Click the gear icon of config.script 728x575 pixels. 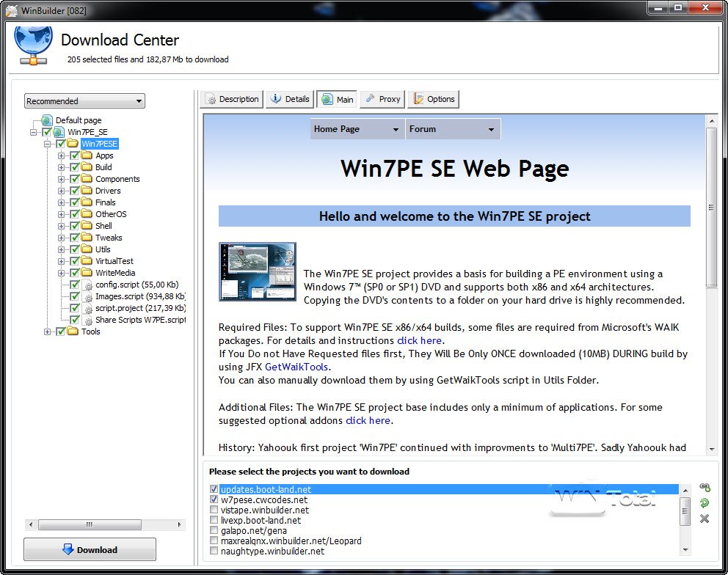87,285
